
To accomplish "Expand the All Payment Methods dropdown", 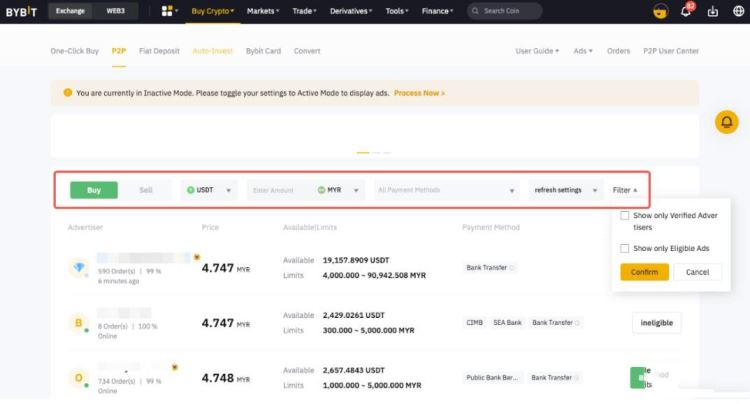I will click(x=446, y=189).
